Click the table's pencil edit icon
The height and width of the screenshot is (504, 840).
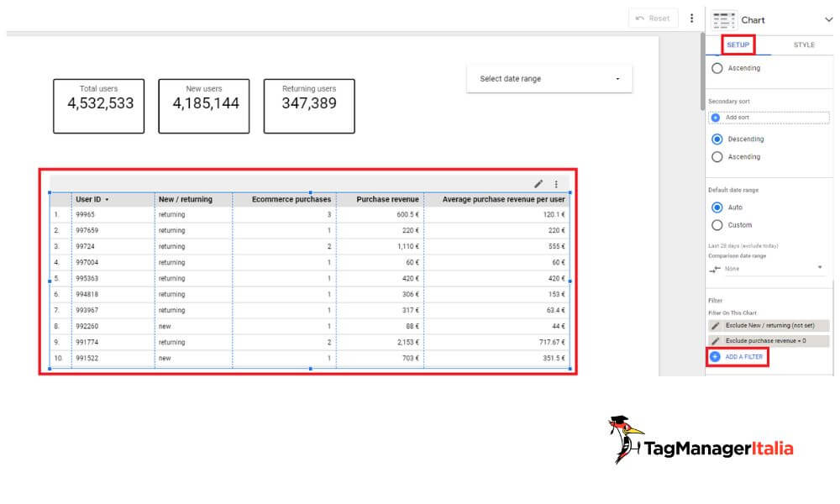[538, 184]
